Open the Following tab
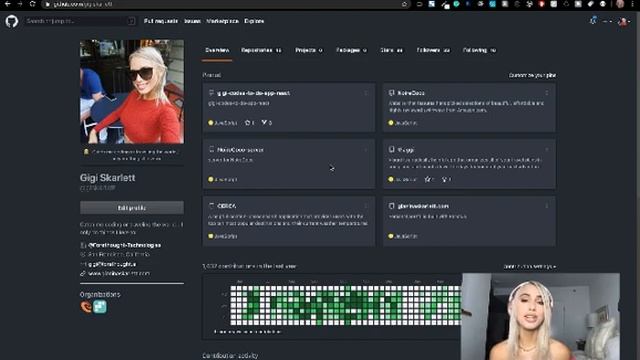640x360 pixels. (479, 50)
